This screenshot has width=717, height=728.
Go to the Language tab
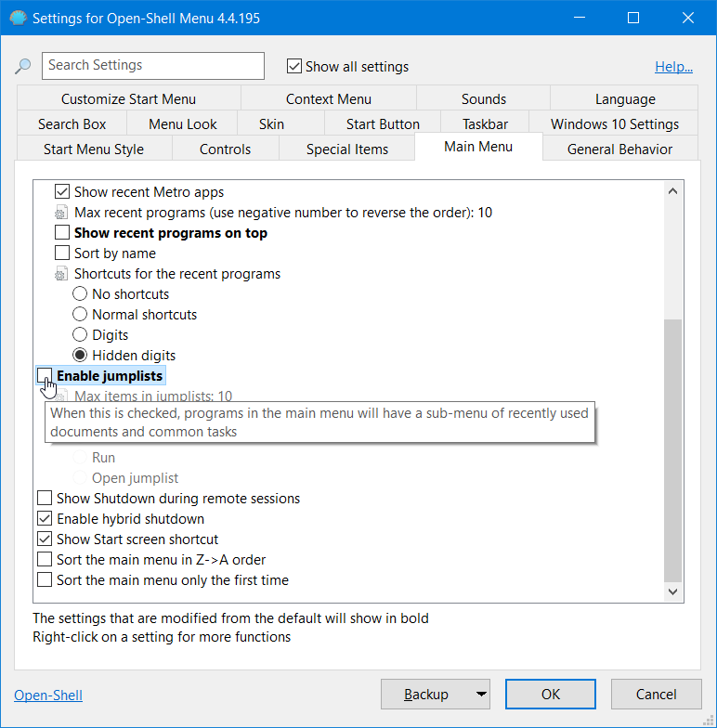click(624, 98)
